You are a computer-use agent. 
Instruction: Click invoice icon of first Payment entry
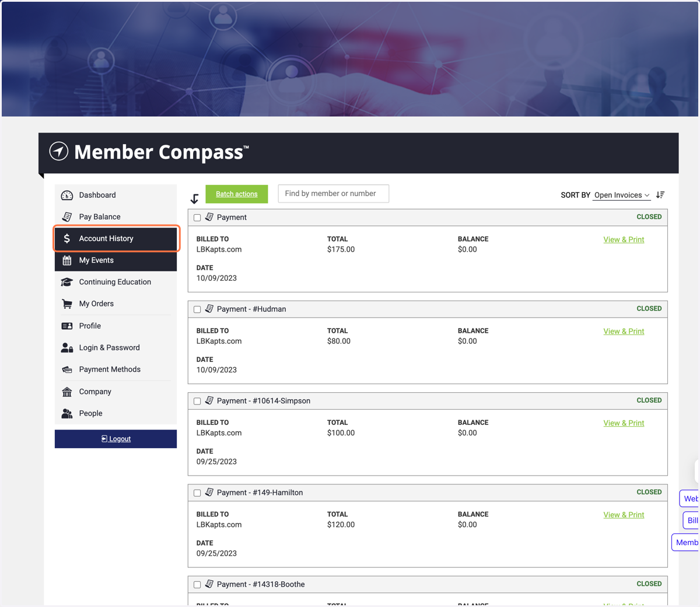pos(209,217)
